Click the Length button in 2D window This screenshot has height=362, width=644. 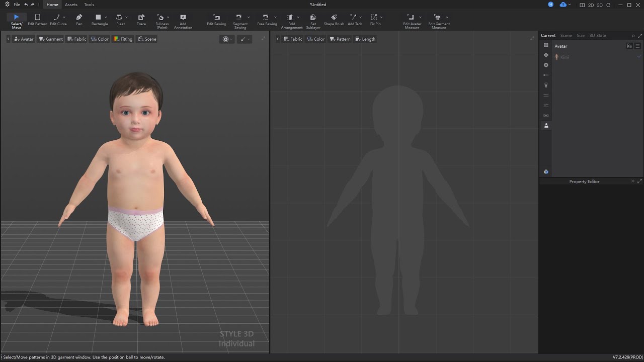coord(365,39)
